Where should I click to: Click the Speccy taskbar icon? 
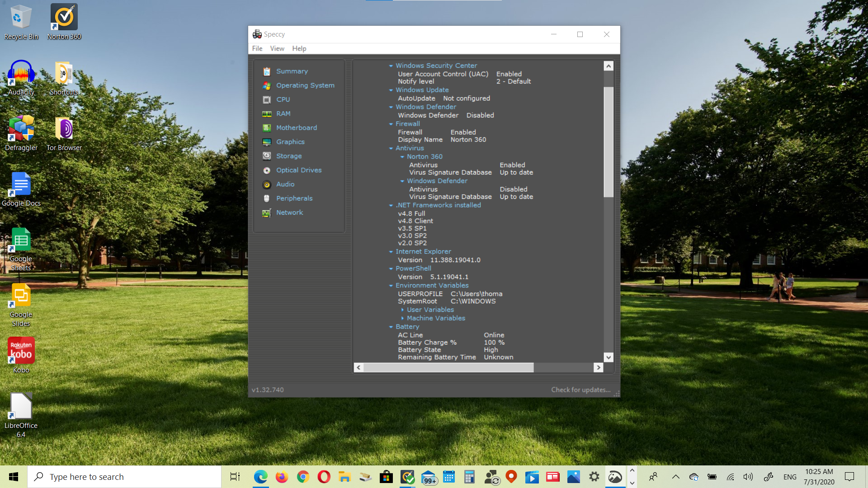(x=615, y=477)
